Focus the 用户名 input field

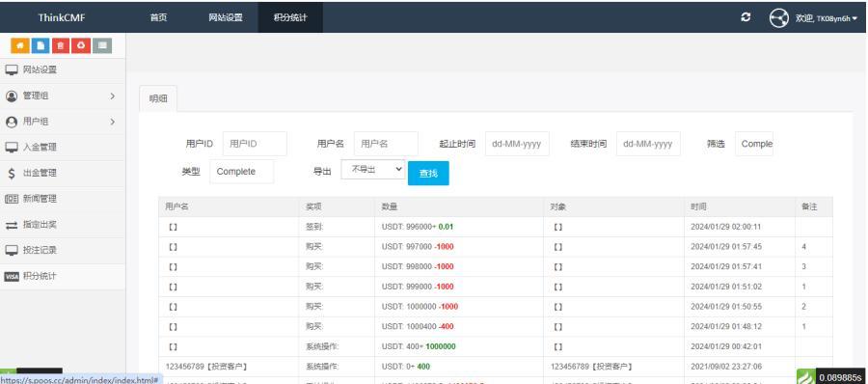tap(386, 144)
